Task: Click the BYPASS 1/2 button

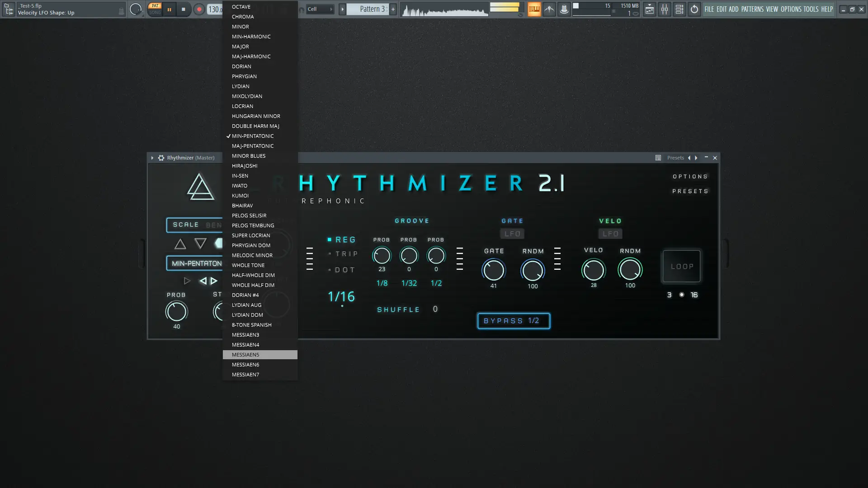Action: click(x=514, y=321)
